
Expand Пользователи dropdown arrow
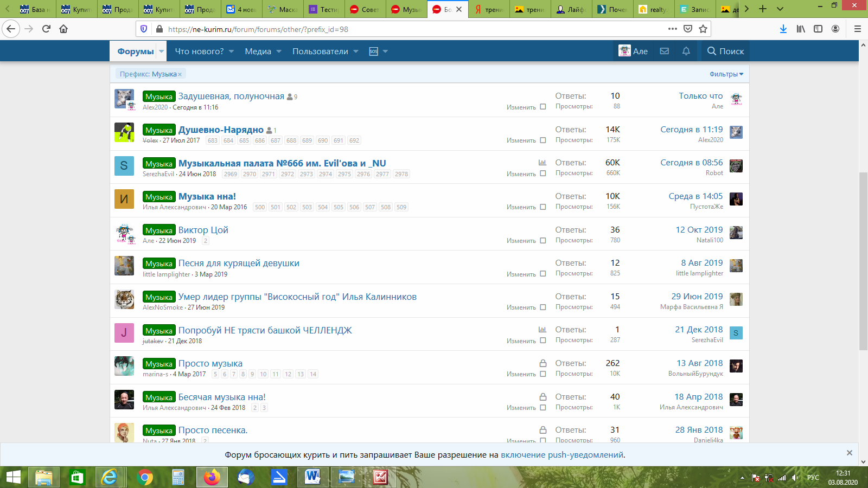(356, 52)
